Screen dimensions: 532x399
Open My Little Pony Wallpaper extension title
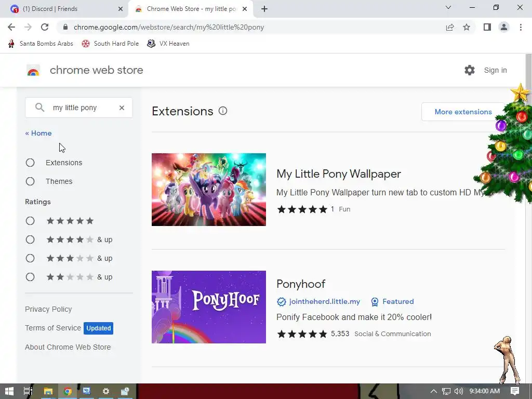click(x=339, y=174)
